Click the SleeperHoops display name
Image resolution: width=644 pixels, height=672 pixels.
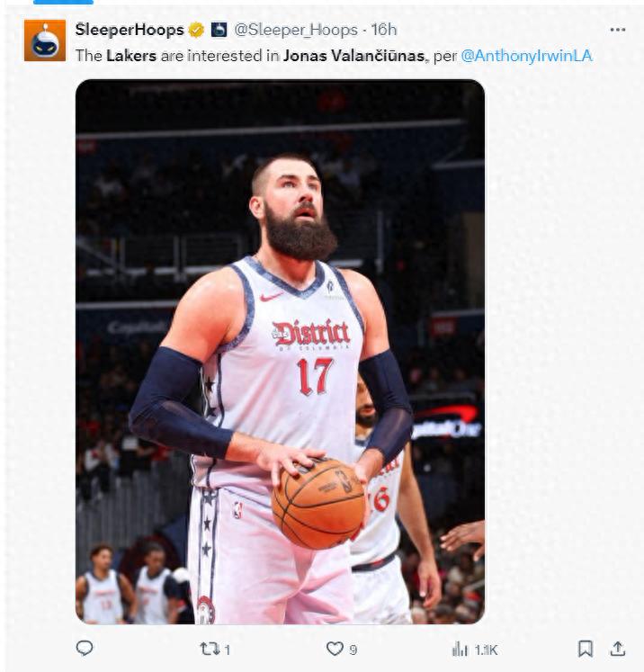[130, 30]
